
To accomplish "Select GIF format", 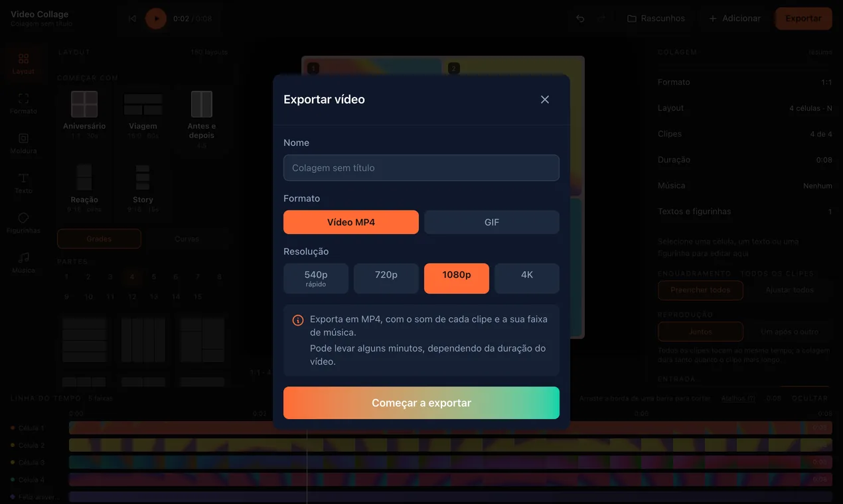I will pyautogui.click(x=492, y=222).
